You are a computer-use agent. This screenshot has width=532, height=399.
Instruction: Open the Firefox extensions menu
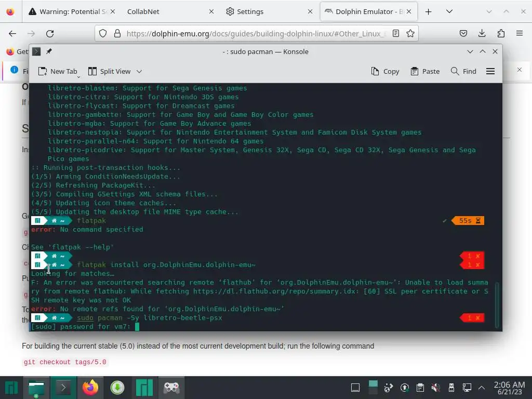501,33
